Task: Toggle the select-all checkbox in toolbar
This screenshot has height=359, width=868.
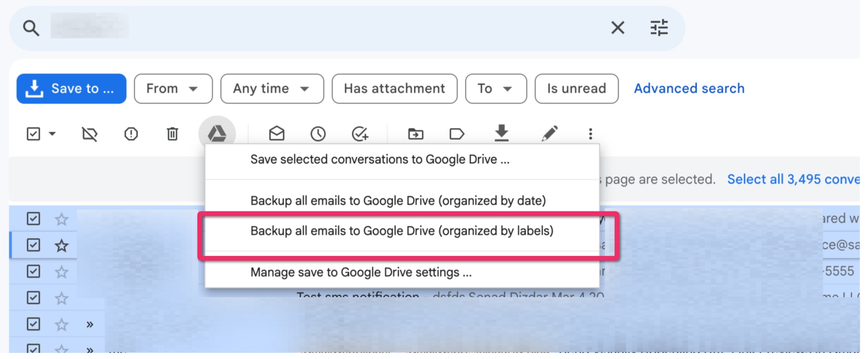Action: click(33, 134)
